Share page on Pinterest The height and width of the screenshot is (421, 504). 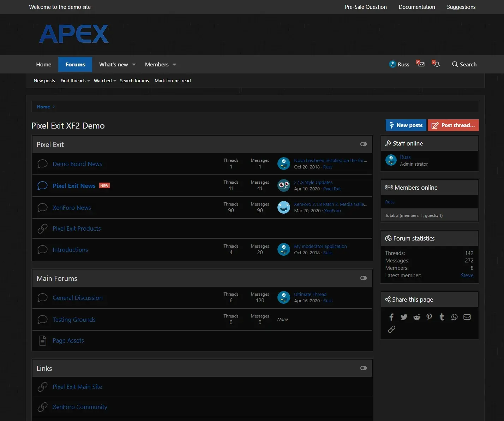point(429,317)
